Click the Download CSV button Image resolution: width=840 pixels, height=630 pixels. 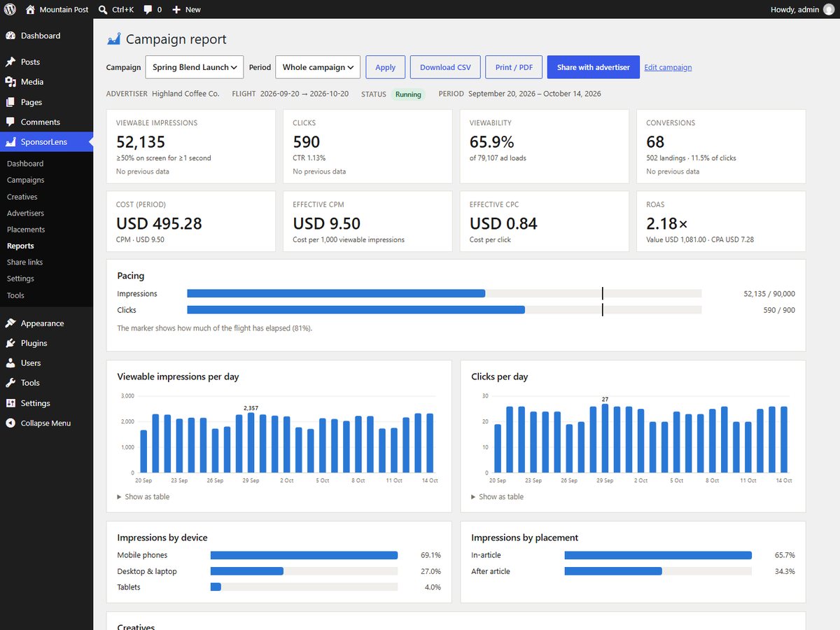tap(445, 67)
